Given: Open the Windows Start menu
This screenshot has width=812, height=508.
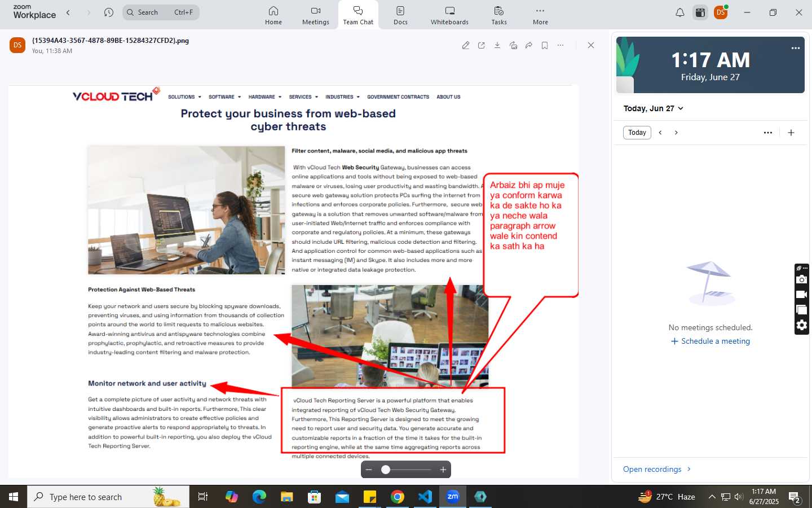Looking at the screenshot, I should (x=14, y=497).
